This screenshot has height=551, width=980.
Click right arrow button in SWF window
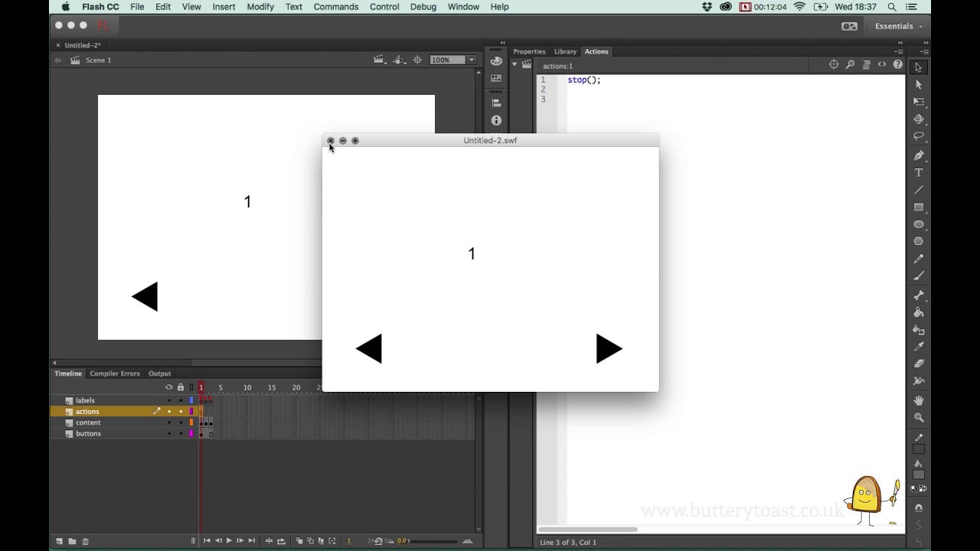[609, 349]
